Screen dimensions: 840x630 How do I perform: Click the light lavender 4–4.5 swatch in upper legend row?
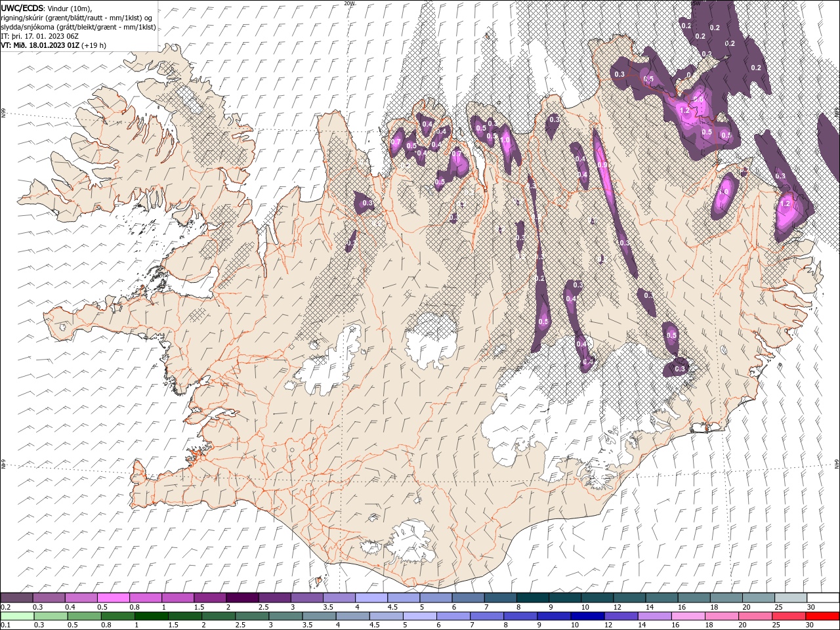click(x=371, y=598)
